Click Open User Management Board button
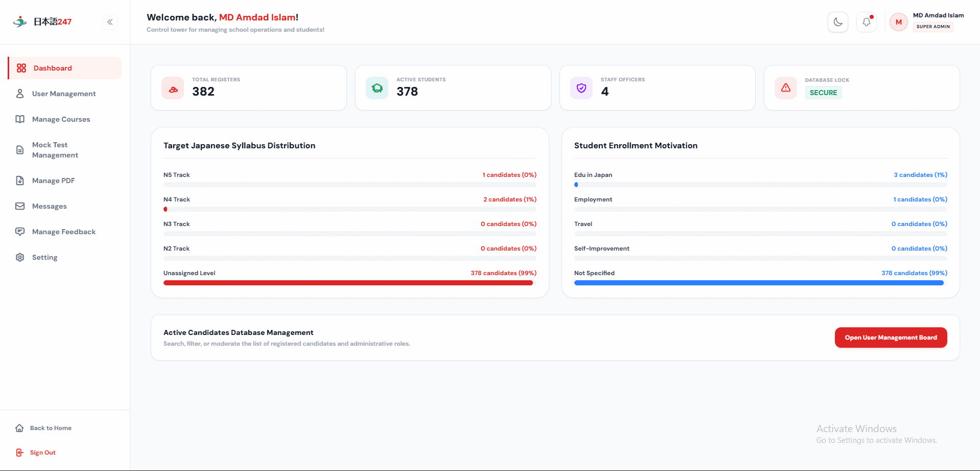Image resolution: width=980 pixels, height=471 pixels. point(891,338)
